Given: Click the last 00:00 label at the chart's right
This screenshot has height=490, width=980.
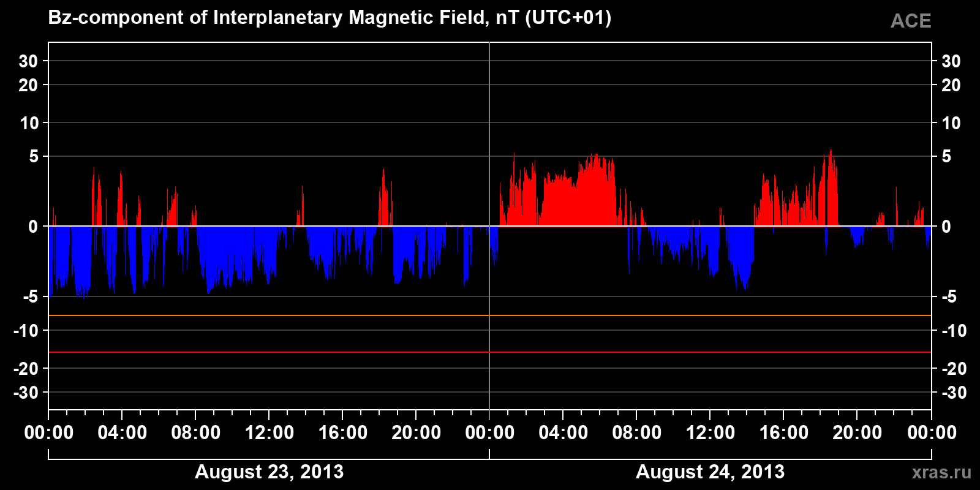Looking at the screenshot, I should [932, 432].
